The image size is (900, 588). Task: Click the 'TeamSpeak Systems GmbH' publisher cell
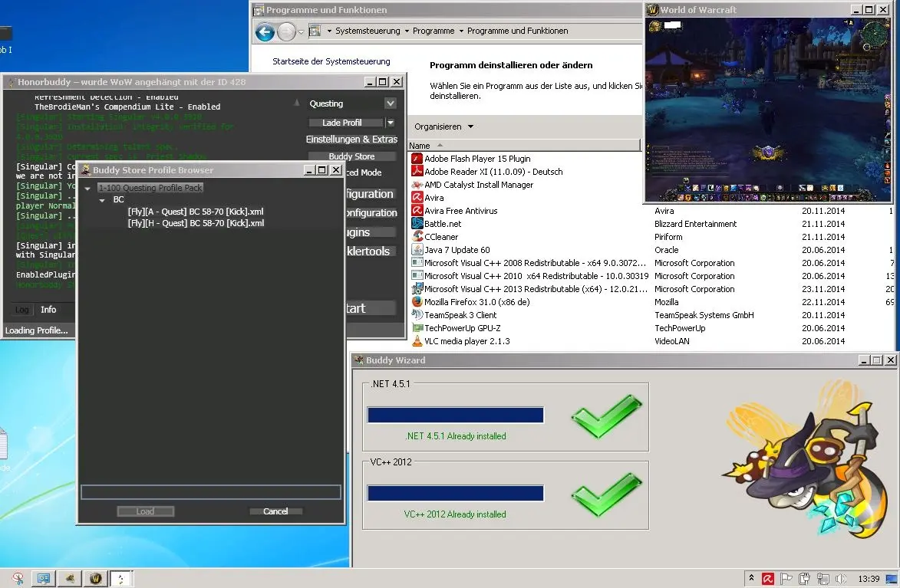click(x=704, y=315)
